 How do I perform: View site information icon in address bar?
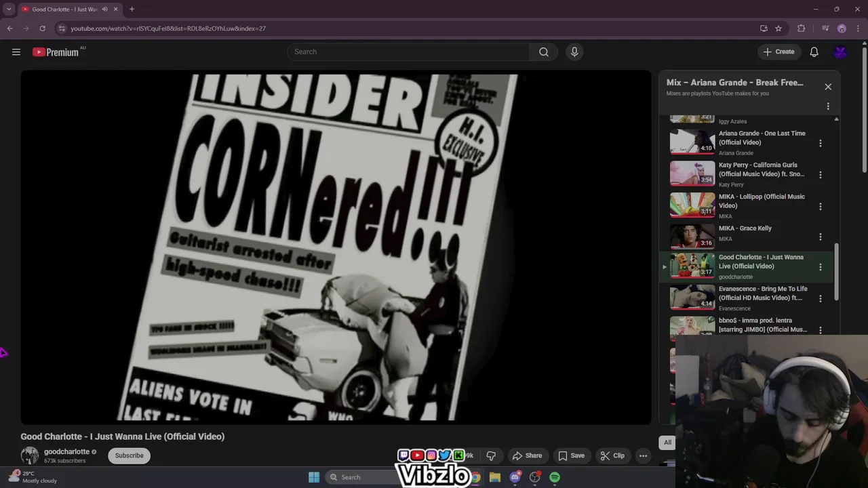click(x=62, y=28)
